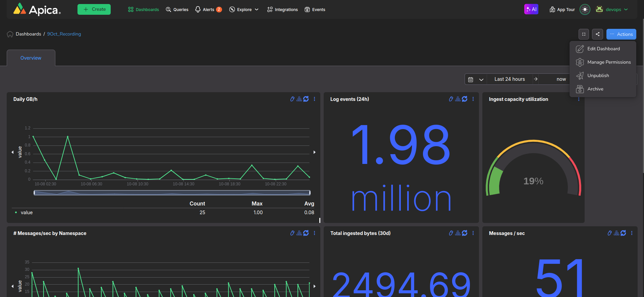Choose Manage Permissions in the Actions menu
The image size is (644, 297).
click(608, 62)
